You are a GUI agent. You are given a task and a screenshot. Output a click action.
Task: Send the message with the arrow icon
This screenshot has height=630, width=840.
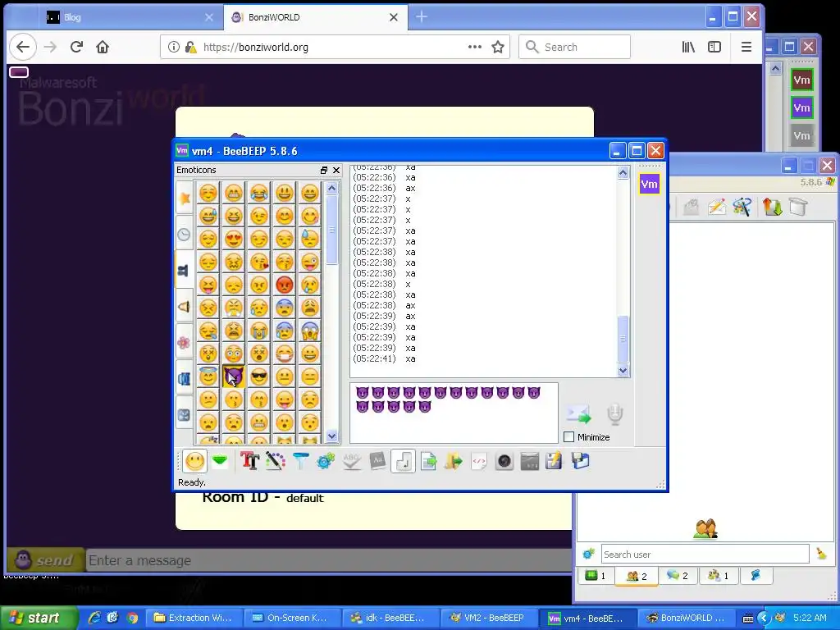[x=578, y=414]
